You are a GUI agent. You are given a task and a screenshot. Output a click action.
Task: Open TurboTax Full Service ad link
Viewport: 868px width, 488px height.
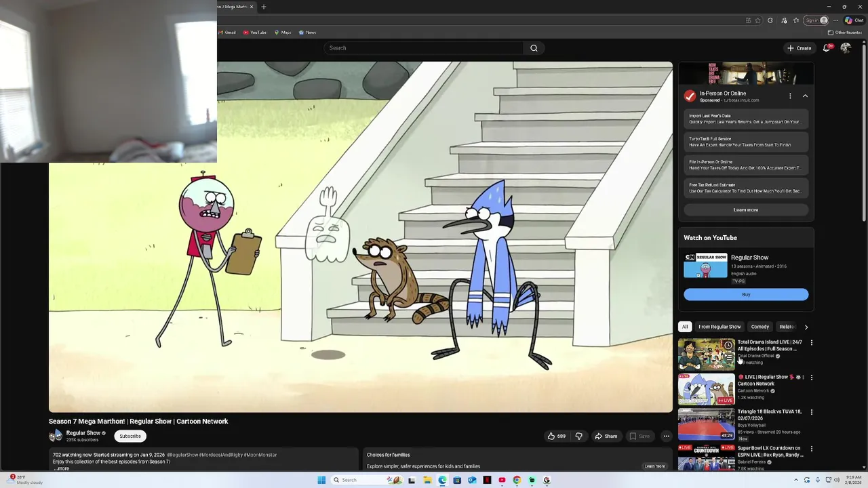click(x=746, y=142)
